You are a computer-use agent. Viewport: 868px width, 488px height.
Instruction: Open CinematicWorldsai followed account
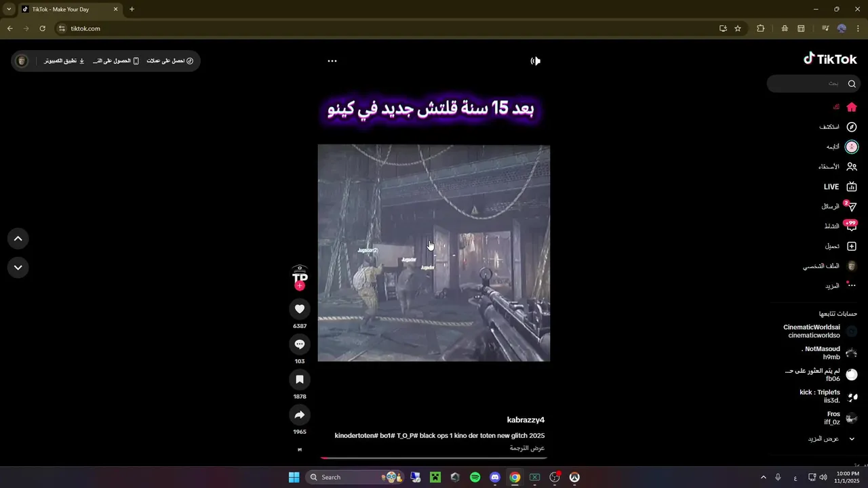821,331
